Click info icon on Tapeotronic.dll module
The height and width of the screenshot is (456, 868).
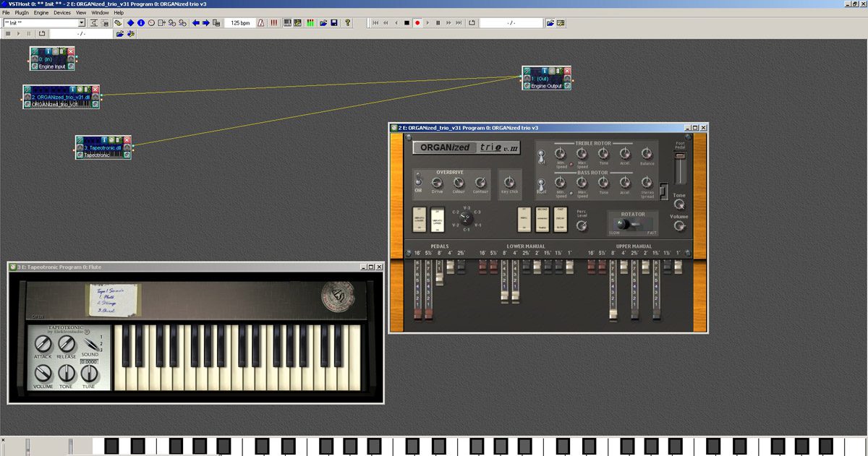(104, 140)
